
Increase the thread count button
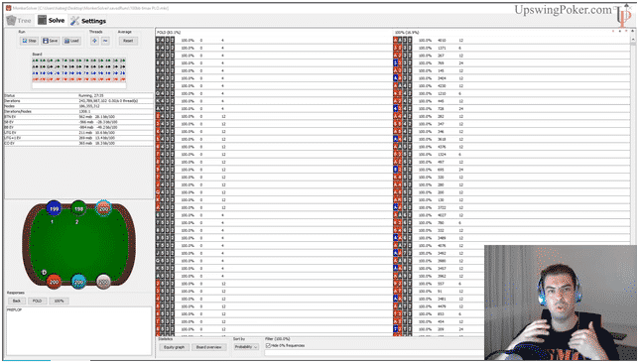pos(94,41)
